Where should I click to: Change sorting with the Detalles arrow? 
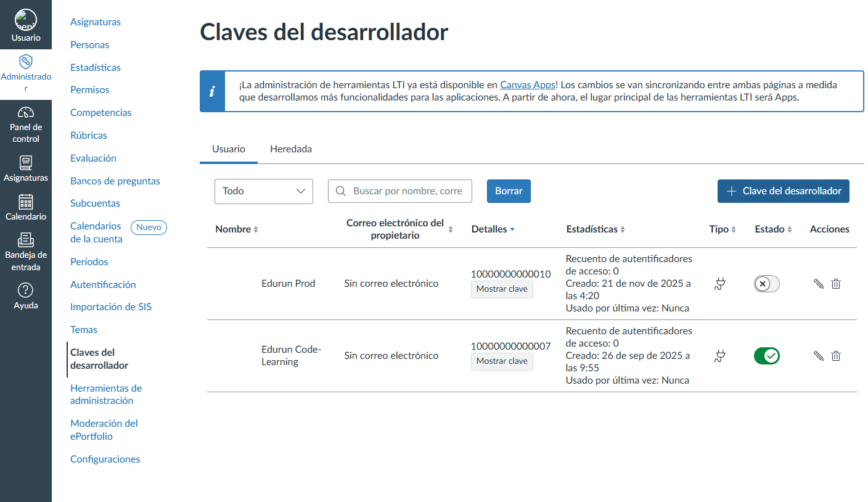[512, 229]
